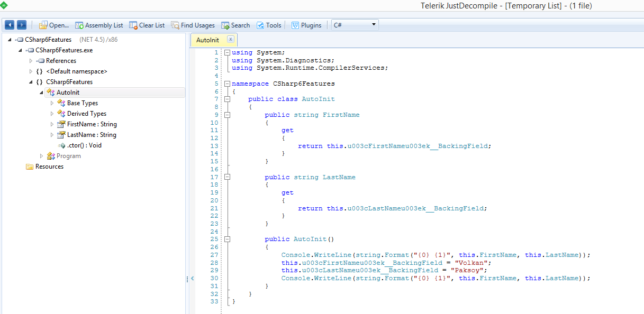Close the AutoInit tab

coord(230,39)
